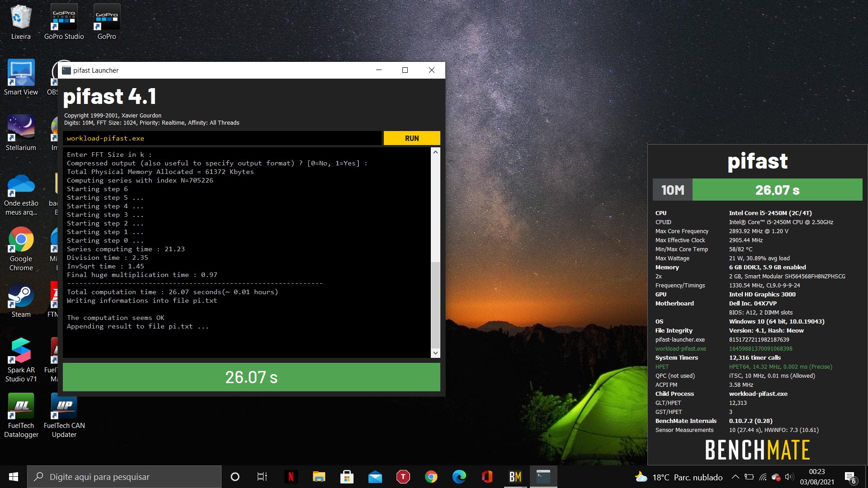This screenshot has width=868, height=488.
Task: Open weather widget showing 18°C Parc. nublado
Action: click(678, 477)
